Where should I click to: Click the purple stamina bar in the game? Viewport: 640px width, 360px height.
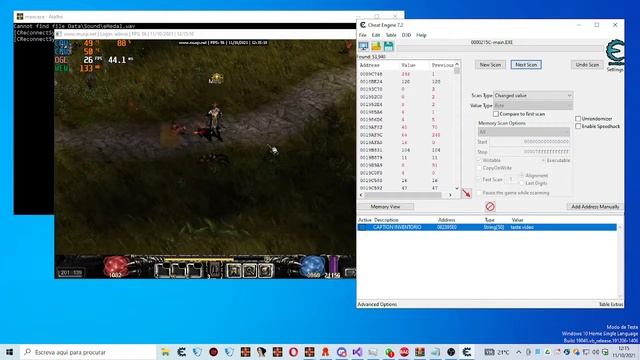pos(334,264)
